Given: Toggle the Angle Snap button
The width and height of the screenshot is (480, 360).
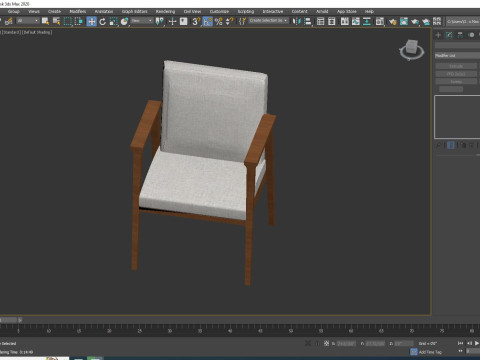Looking at the screenshot, I should tap(207, 21).
